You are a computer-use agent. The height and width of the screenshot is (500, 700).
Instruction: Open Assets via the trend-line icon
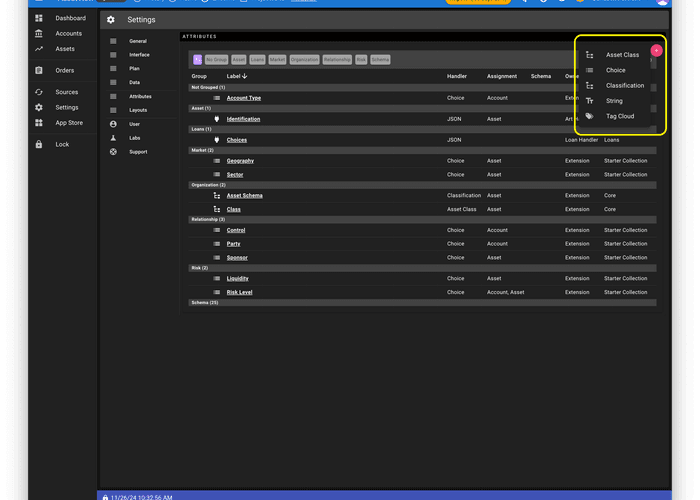(x=39, y=48)
